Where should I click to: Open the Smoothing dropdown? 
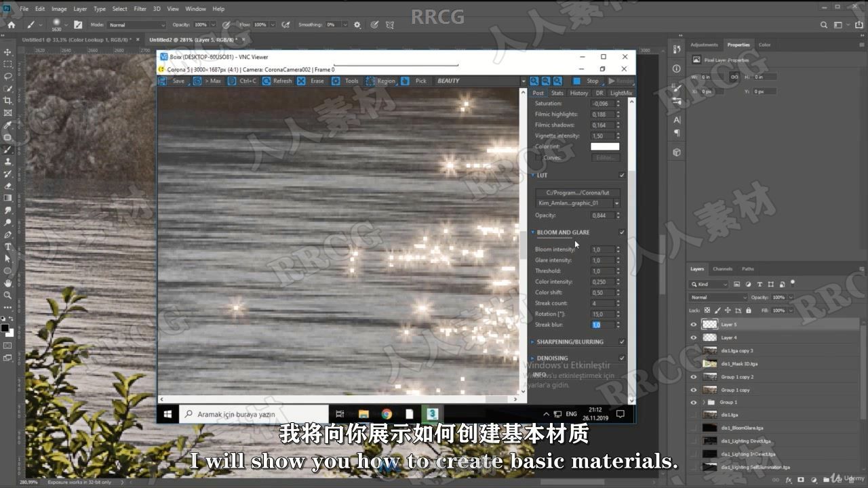click(x=345, y=25)
